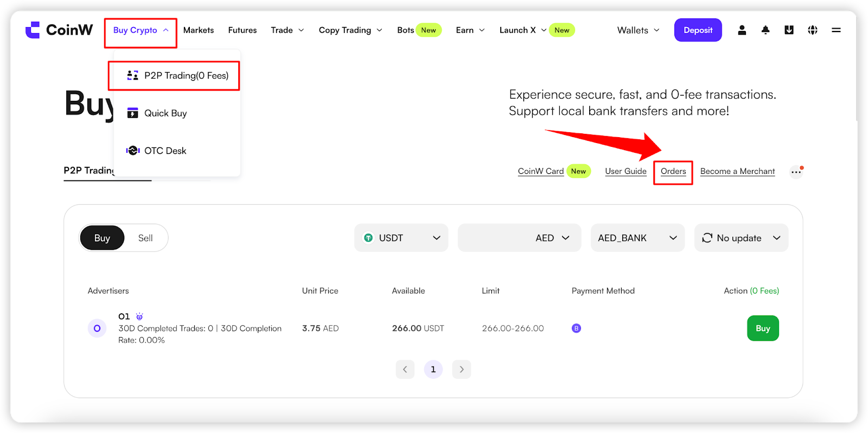
Task: Switch to the Sell toggle
Action: (x=145, y=238)
